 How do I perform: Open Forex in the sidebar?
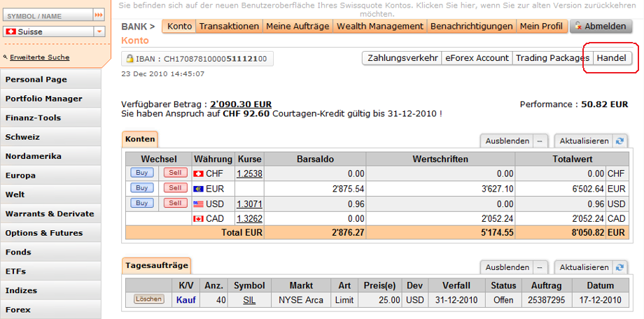pyautogui.click(x=50, y=310)
